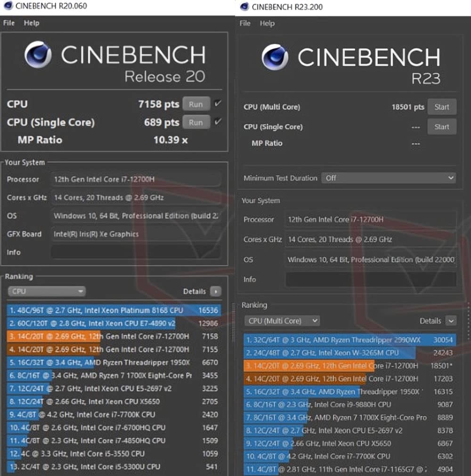Image resolution: width=471 pixels, height=476 pixels.
Task: Click the Processor field showing i7-12700H in R20
Action: pos(136,179)
